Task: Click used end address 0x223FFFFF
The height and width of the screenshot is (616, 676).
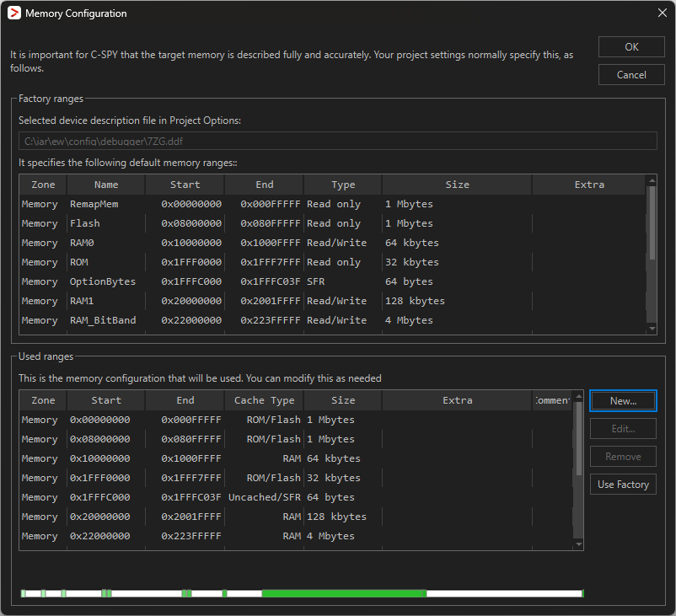Action: tap(191, 536)
